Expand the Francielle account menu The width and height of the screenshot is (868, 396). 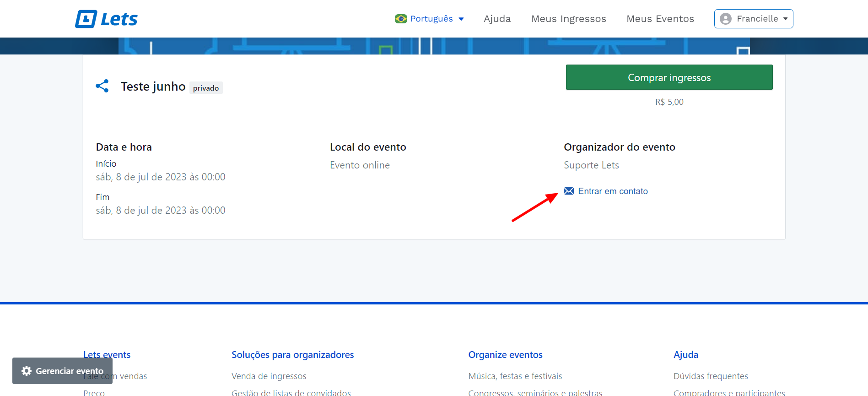point(754,19)
